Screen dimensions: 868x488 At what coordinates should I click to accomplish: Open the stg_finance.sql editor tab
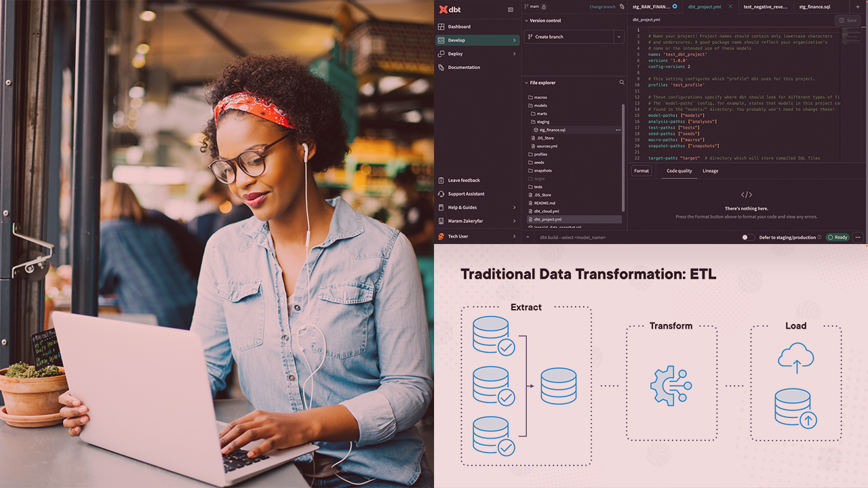point(814,7)
